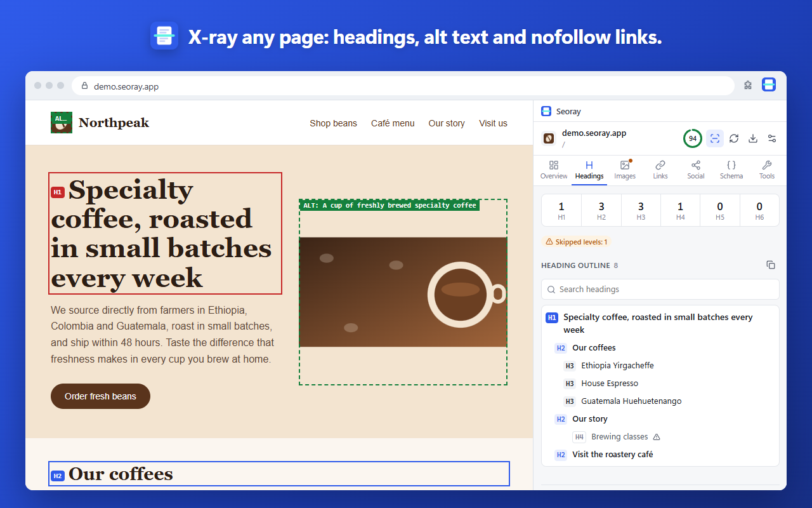Click the Northpeak logo image
The height and width of the screenshot is (508, 812).
(x=62, y=123)
